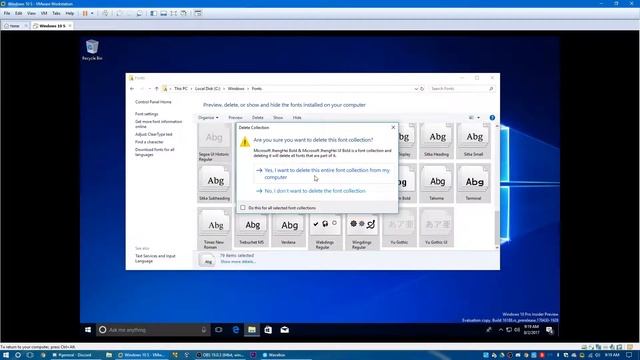Click Show in the Fonts toolbar

[x=278, y=118]
